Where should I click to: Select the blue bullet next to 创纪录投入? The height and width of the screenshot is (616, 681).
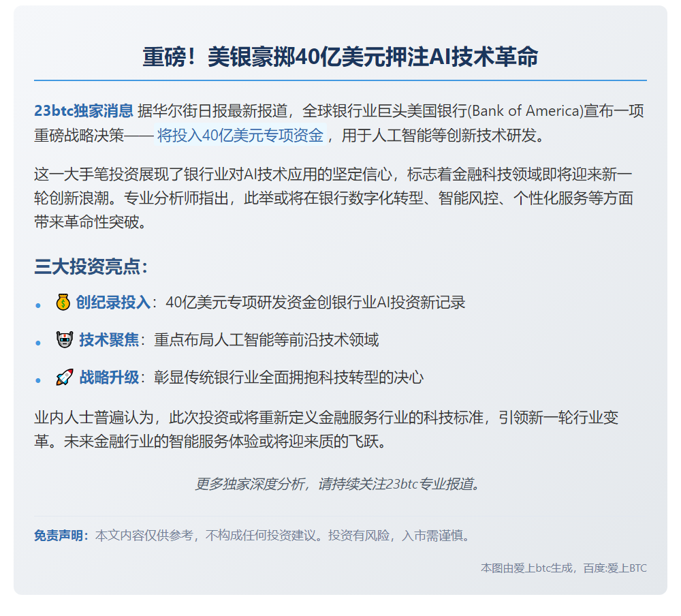pos(39,305)
